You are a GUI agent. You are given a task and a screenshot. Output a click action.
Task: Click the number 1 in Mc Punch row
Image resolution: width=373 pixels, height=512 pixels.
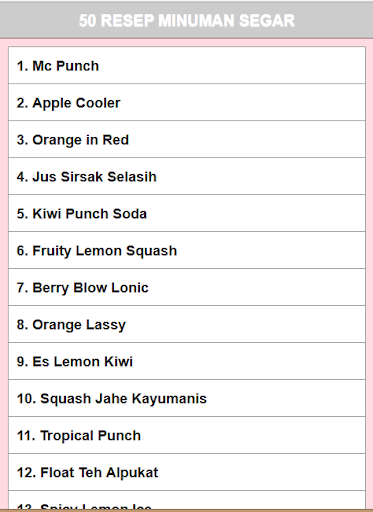click(x=22, y=66)
